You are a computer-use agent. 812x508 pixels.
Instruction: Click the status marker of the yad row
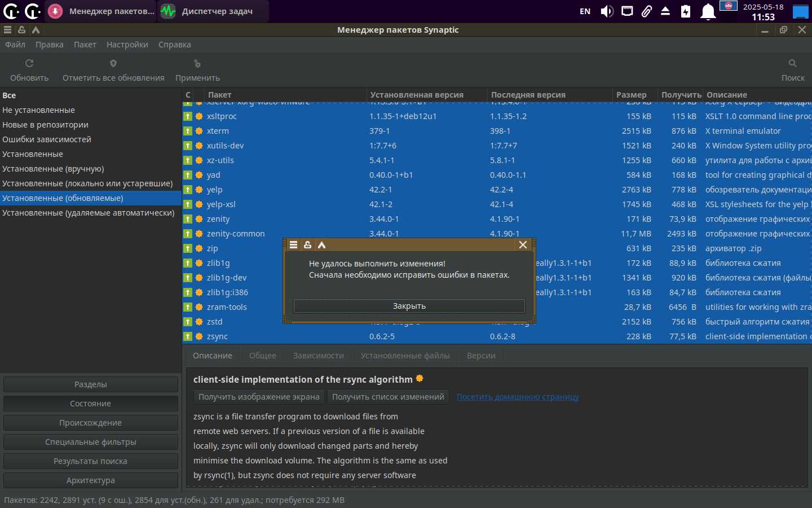click(188, 175)
